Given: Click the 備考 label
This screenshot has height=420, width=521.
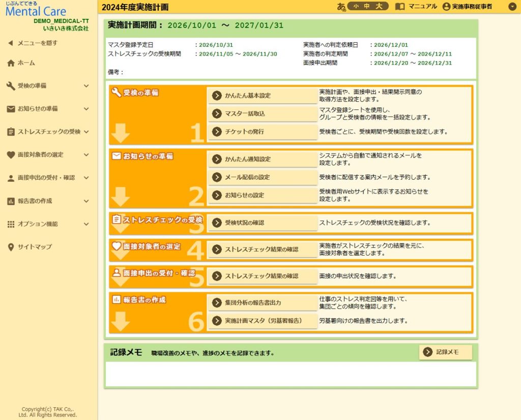Looking at the screenshot, I should (115, 72).
